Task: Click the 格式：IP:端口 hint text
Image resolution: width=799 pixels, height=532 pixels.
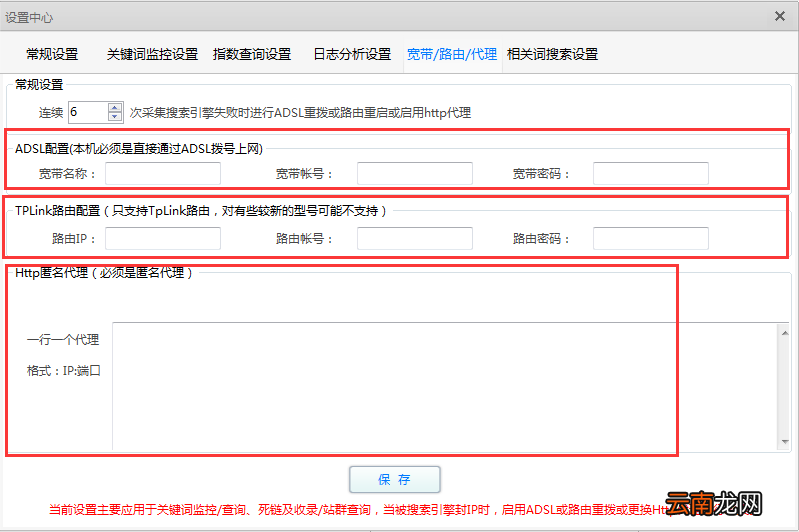Action: (x=64, y=371)
